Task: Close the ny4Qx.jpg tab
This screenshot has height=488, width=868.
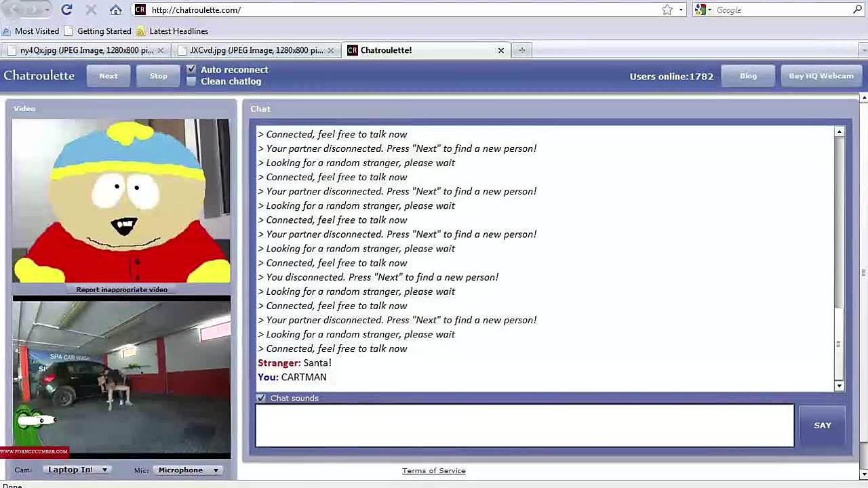Action: coord(161,50)
